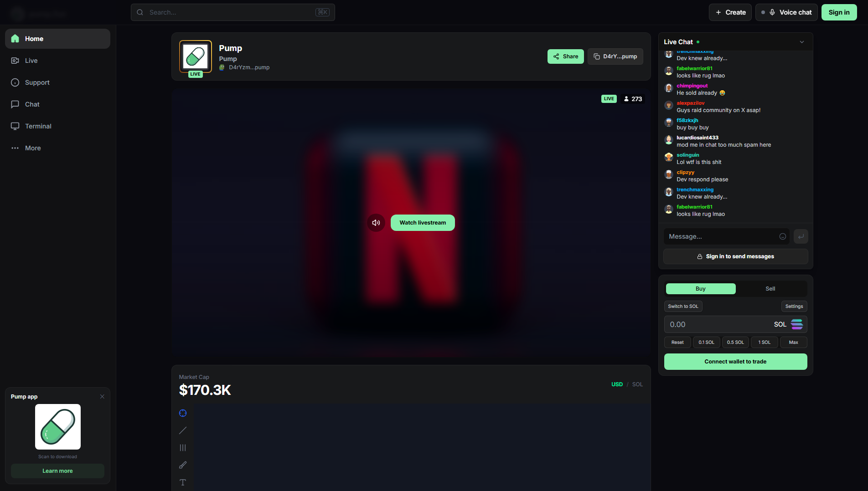Open the emoji picker in chat
The height and width of the screenshot is (491, 868).
(x=783, y=236)
